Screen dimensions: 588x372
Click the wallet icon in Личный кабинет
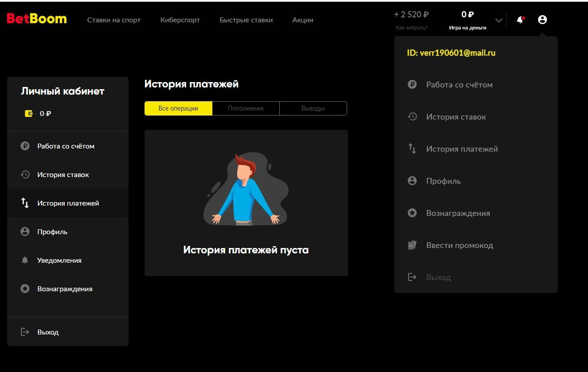(29, 113)
